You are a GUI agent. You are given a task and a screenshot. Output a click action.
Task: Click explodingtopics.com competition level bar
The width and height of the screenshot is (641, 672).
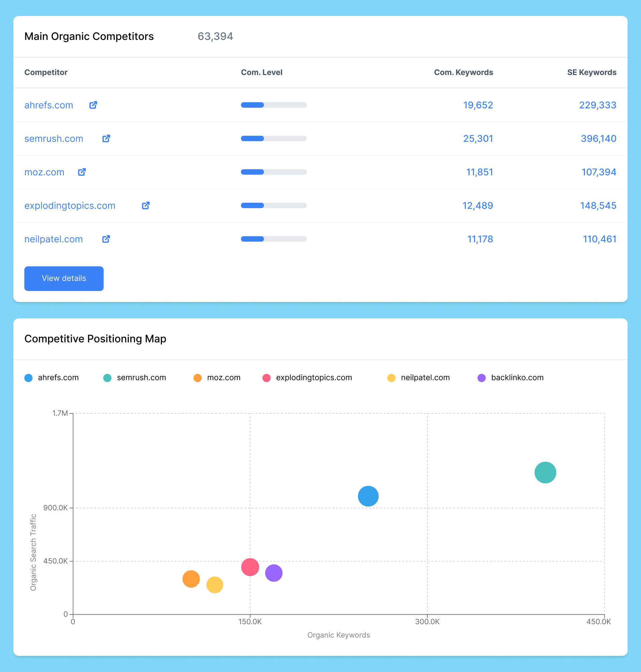click(274, 205)
